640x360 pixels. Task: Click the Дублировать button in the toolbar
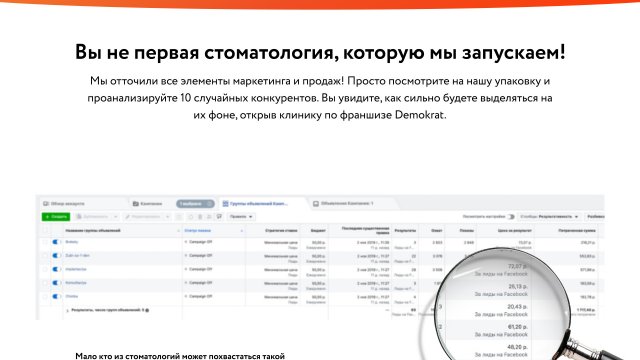click(93, 216)
